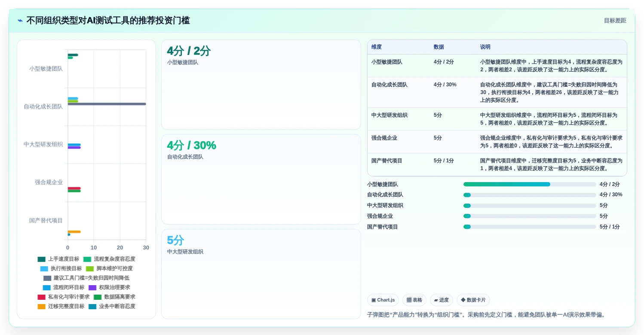Click the 强合规企业 chart axis label
This screenshot has width=644, height=335.
click(x=49, y=182)
